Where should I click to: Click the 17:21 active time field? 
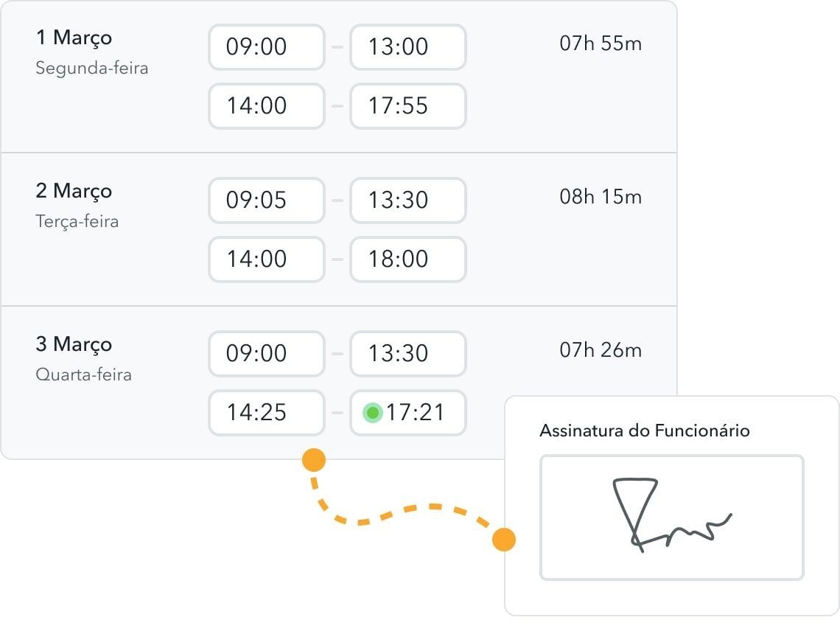[x=416, y=413]
